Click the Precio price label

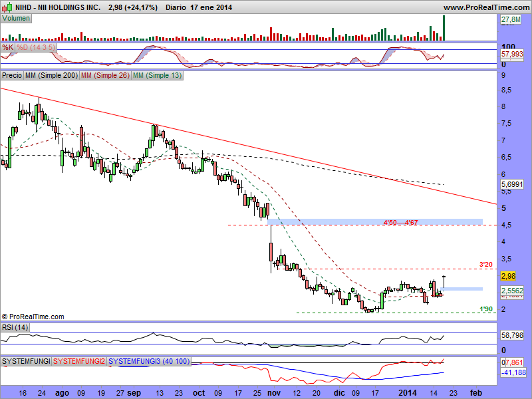click(12, 75)
